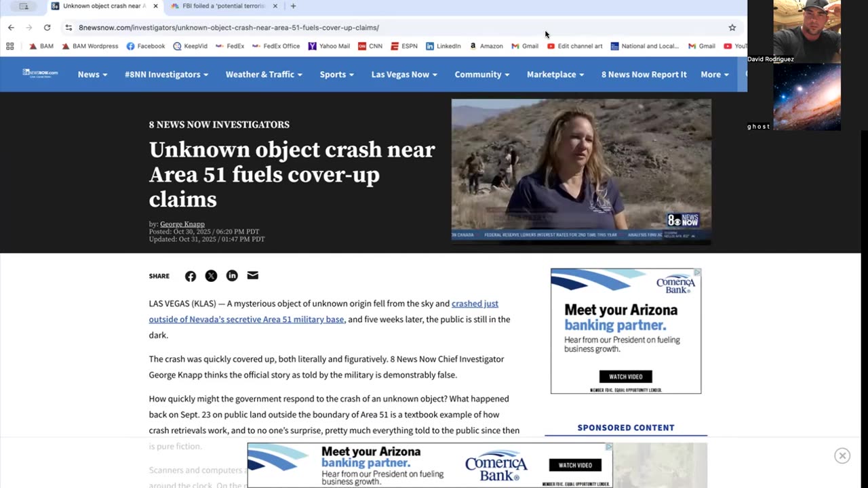
Task: Open the ESPN bookmark
Action: 404,46
